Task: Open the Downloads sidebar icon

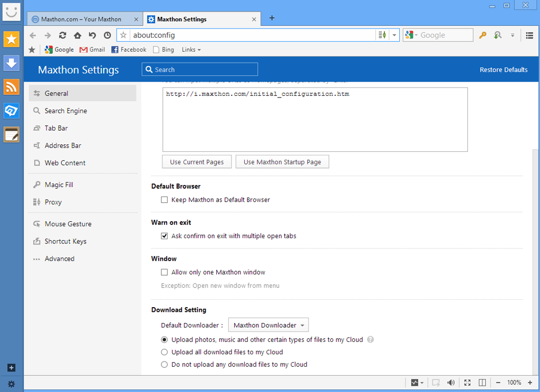Action: point(12,63)
